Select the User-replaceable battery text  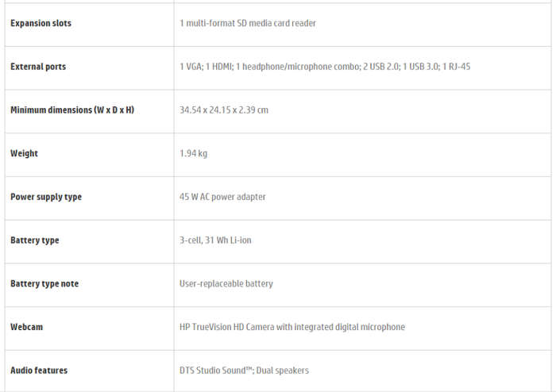click(x=226, y=284)
